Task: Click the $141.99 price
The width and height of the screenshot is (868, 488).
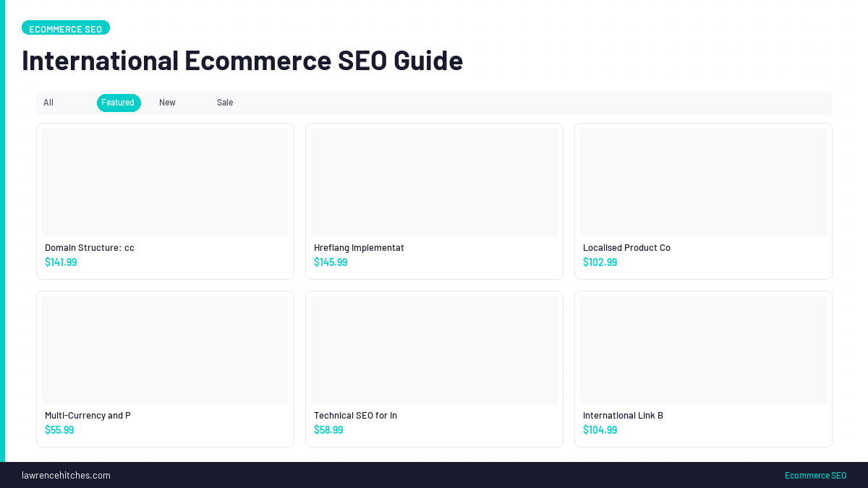Action: click(61, 262)
